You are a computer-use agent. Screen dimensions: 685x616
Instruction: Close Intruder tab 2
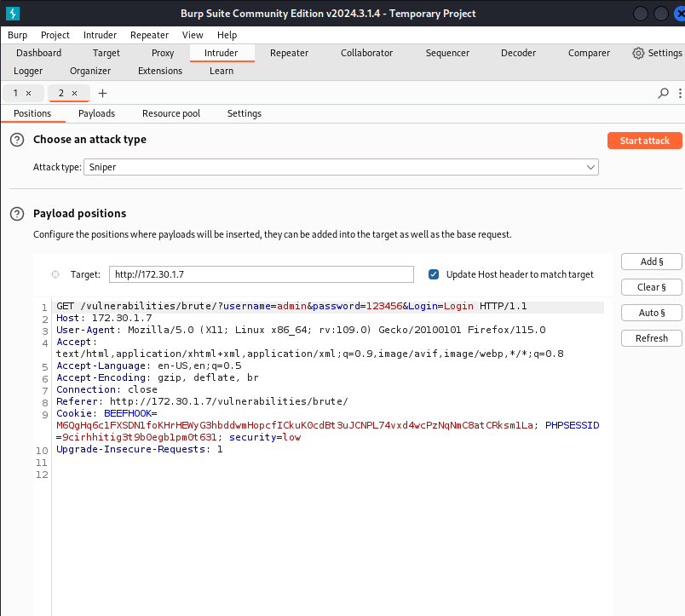[74, 93]
